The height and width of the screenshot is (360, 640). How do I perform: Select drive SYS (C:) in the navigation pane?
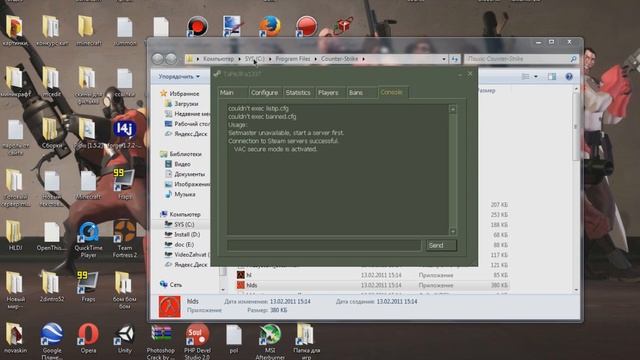click(x=179, y=224)
